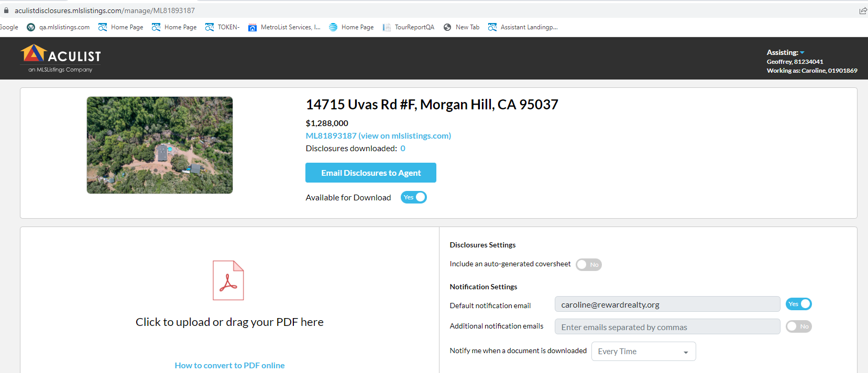Toggle default notification email switch
This screenshot has width=868, height=373.
click(799, 304)
